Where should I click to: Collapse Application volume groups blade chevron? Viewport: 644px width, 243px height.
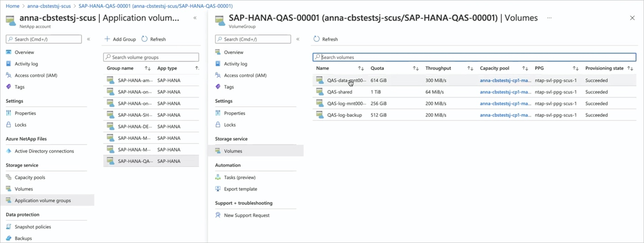tap(195, 18)
